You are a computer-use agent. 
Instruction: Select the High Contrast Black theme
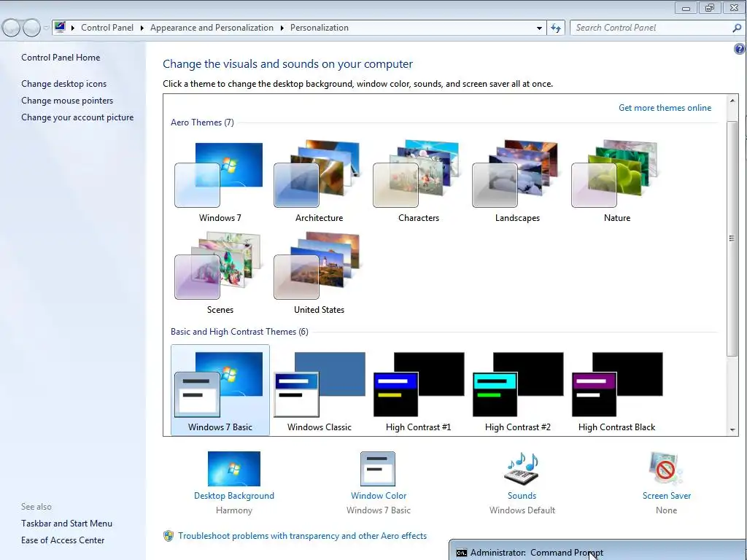[x=617, y=390]
